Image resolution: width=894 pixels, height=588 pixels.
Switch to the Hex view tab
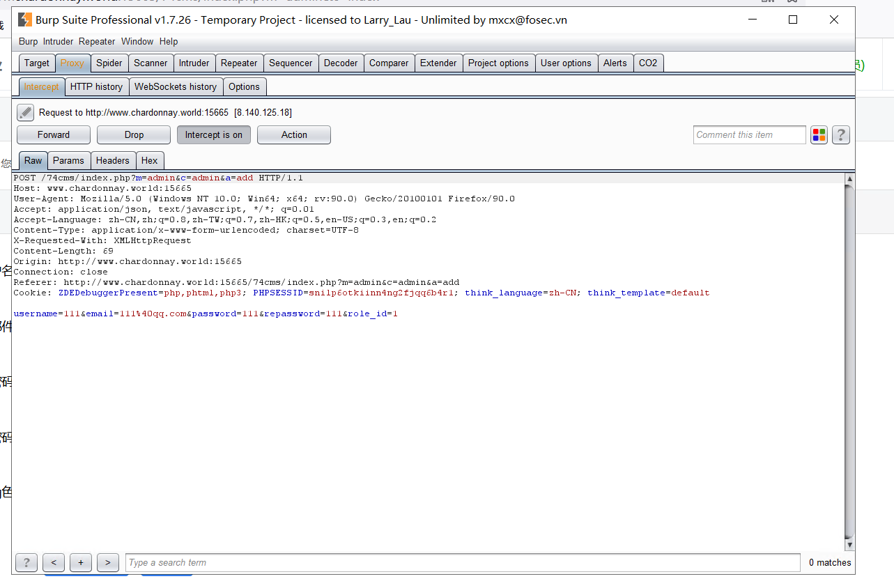coord(150,160)
